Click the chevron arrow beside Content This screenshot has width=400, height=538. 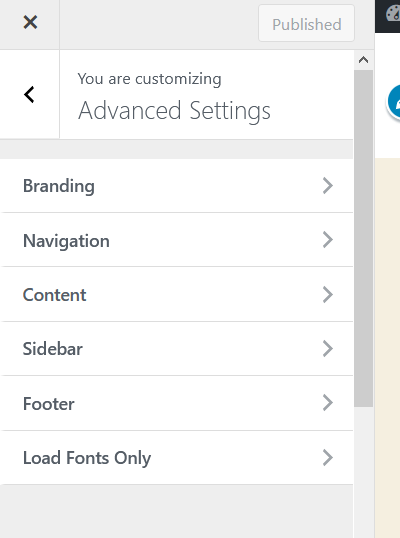(328, 294)
